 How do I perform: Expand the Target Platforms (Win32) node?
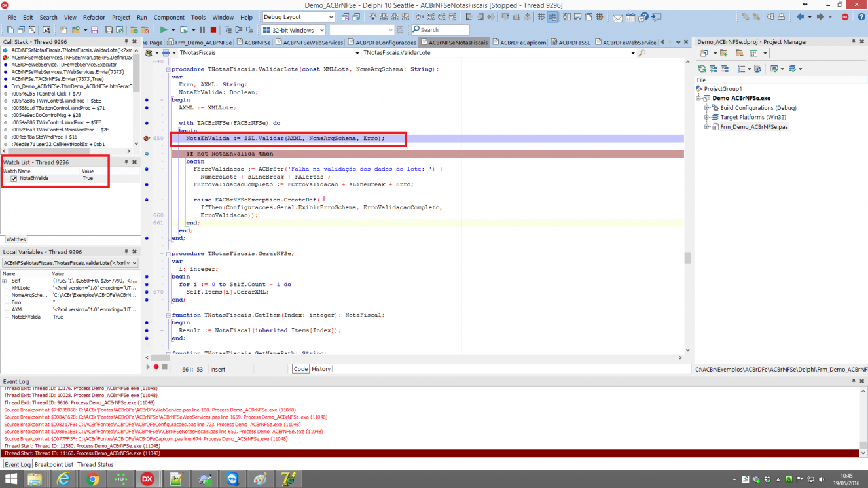coord(707,117)
